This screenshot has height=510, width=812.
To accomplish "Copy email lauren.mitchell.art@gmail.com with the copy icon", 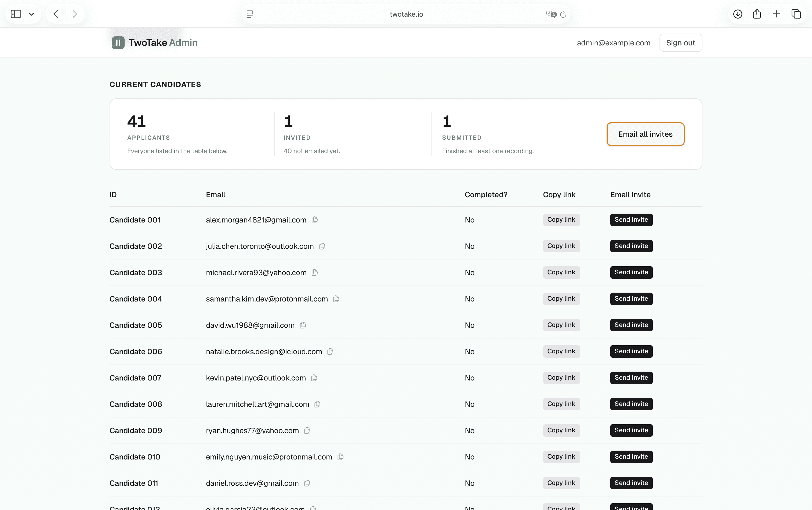I will click(x=317, y=404).
